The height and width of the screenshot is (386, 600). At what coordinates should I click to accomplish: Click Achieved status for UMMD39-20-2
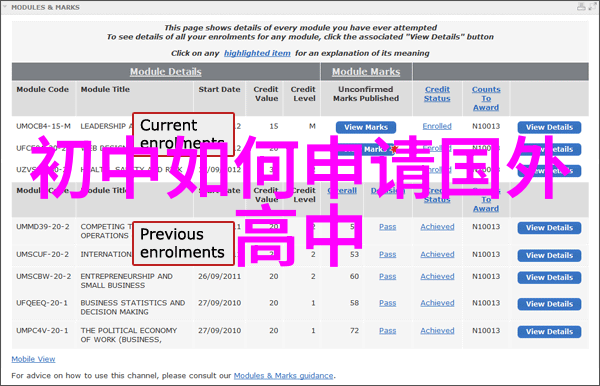[x=437, y=227]
